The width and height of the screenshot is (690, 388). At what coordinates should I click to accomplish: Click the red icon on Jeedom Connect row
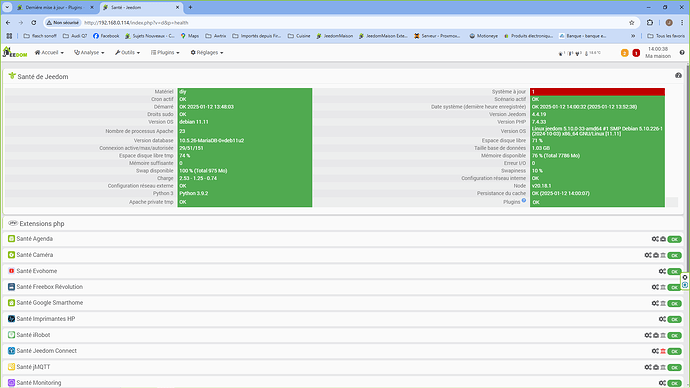click(x=663, y=351)
